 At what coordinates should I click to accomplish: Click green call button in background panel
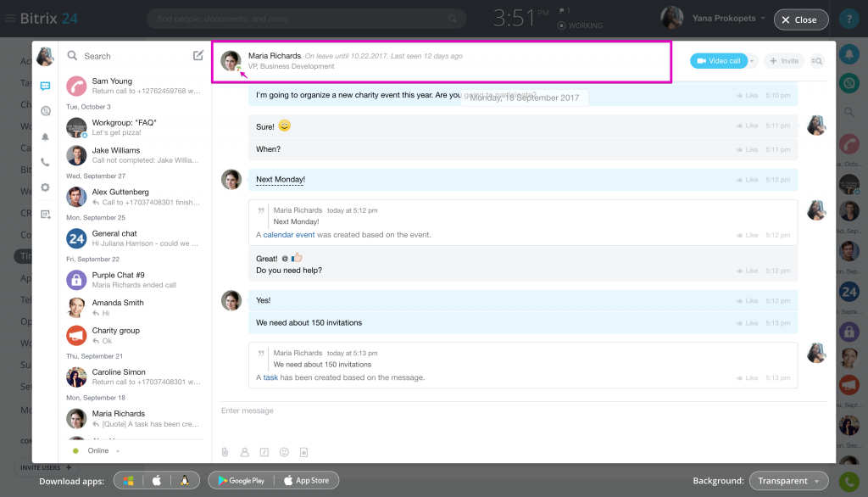click(x=849, y=482)
